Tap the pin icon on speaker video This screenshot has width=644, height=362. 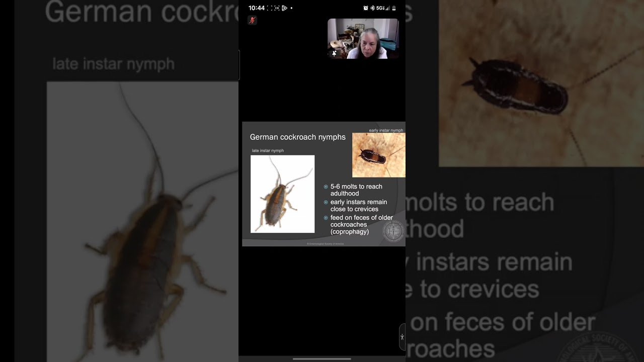click(x=334, y=53)
